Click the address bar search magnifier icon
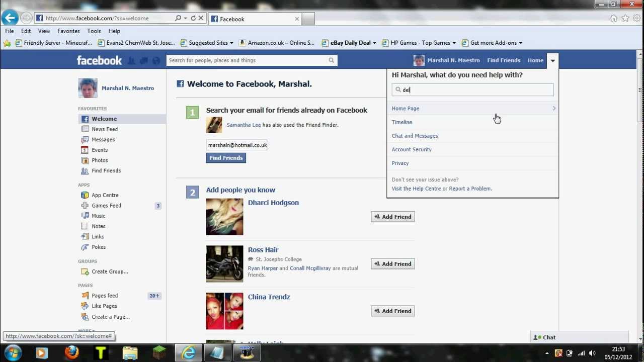This screenshot has width=644, height=362. point(178,18)
